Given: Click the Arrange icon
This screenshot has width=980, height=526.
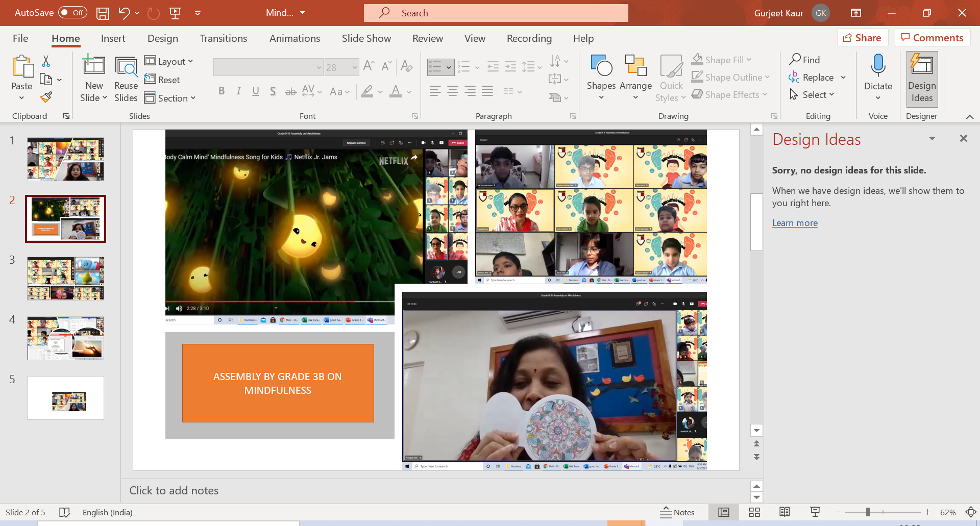Looking at the screenshot, I should pos(635,66).
